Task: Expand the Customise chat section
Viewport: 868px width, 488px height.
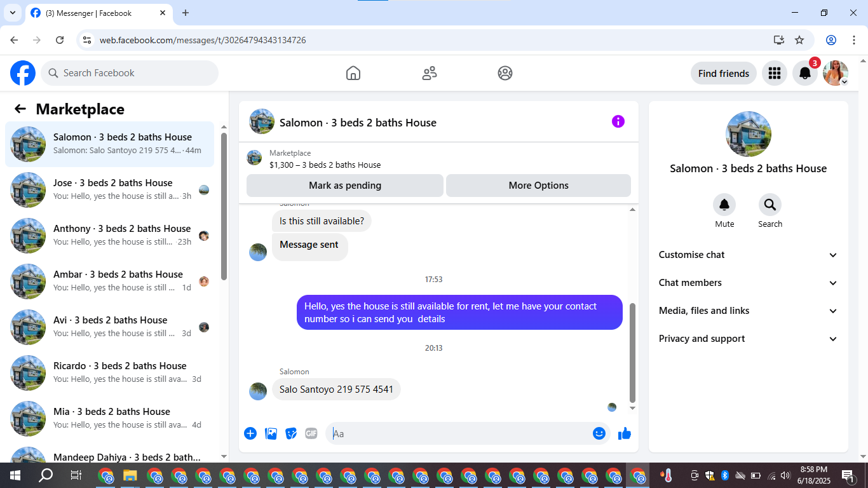Action: [x=749, y=255]
